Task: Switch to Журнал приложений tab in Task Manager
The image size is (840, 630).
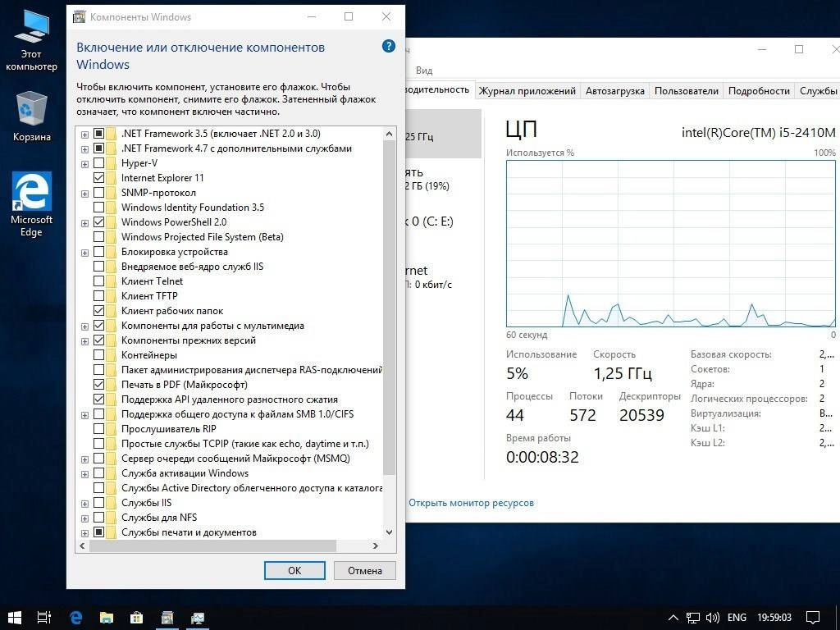Action: 527,90
